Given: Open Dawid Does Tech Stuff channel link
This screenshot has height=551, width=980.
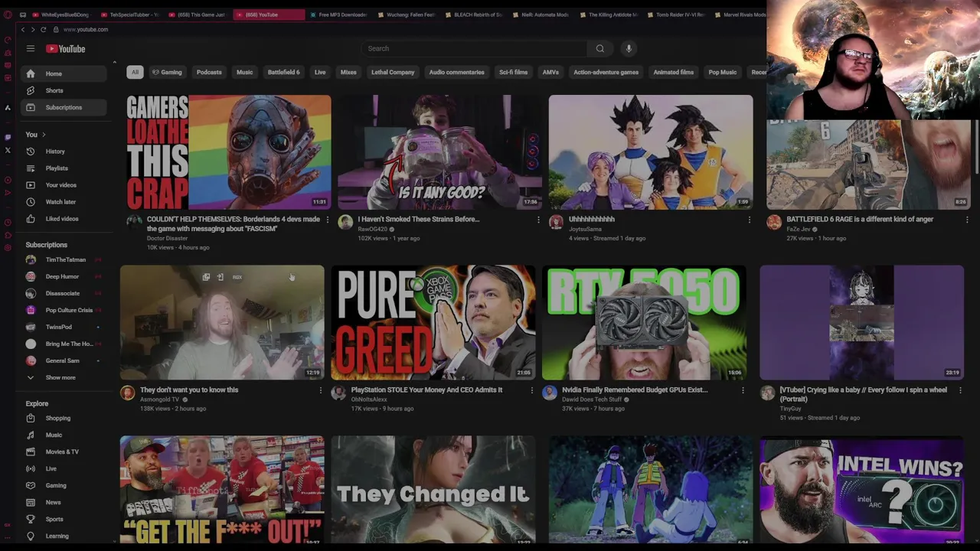Looking at the screenshot, I should pos(592,399).
